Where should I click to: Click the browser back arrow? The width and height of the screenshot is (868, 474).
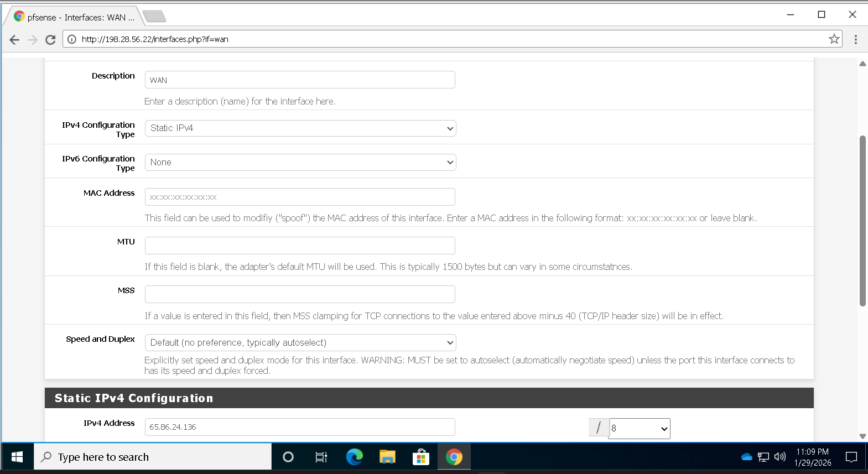[14, 39]
